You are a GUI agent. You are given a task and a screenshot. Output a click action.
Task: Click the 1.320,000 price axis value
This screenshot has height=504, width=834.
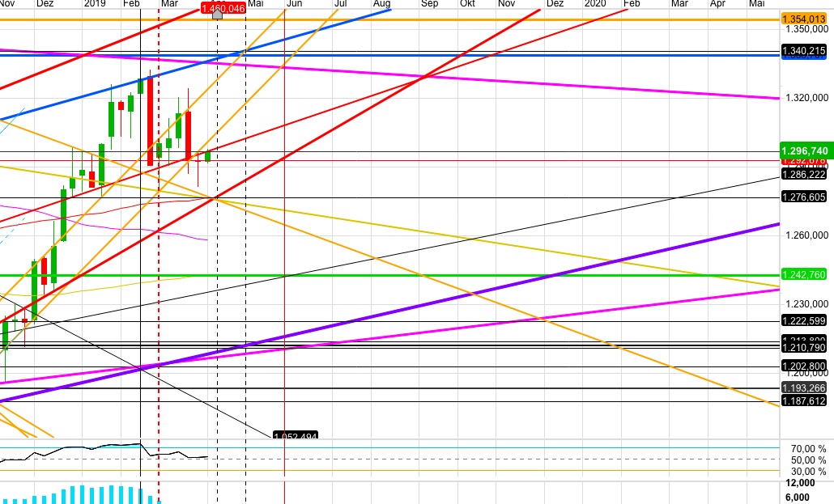click(x=806, y=98)
